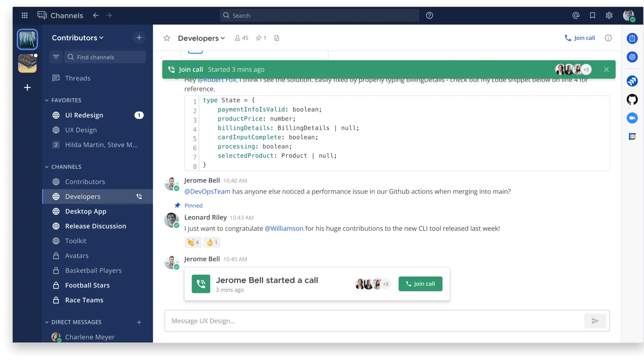Select the target goals integration icon
Viewport: 644px width, 361px height.
pos(632,57)
